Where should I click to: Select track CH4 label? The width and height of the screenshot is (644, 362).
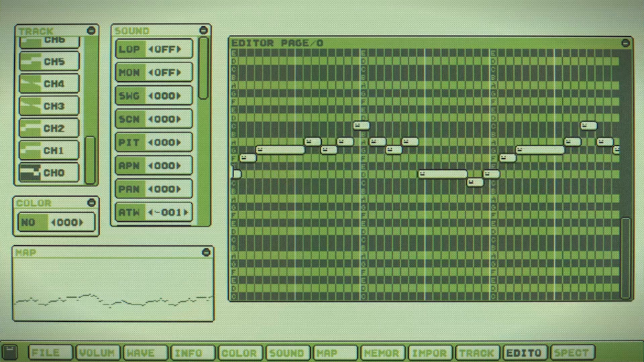[54, 84]
